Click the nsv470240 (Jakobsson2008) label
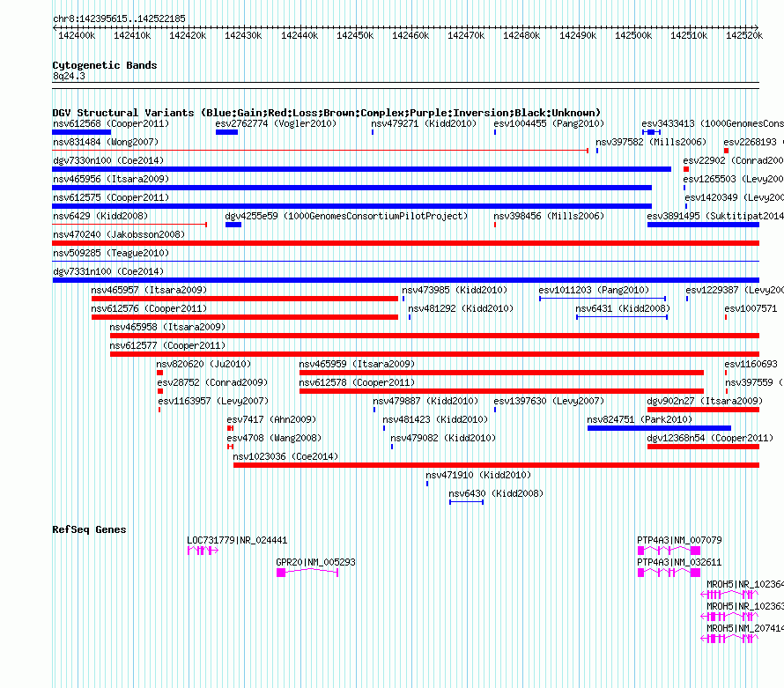The width and height of the screenshot is (784, 688). point(119,234)
